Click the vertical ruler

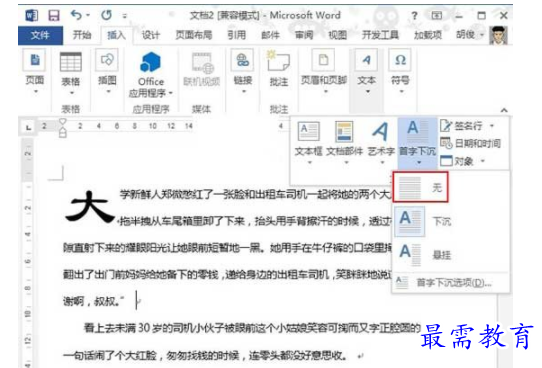click(28, 252)
